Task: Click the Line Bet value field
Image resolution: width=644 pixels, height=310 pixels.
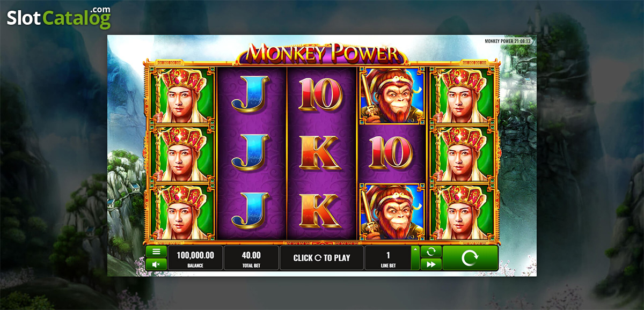Action: coord(388,258)
